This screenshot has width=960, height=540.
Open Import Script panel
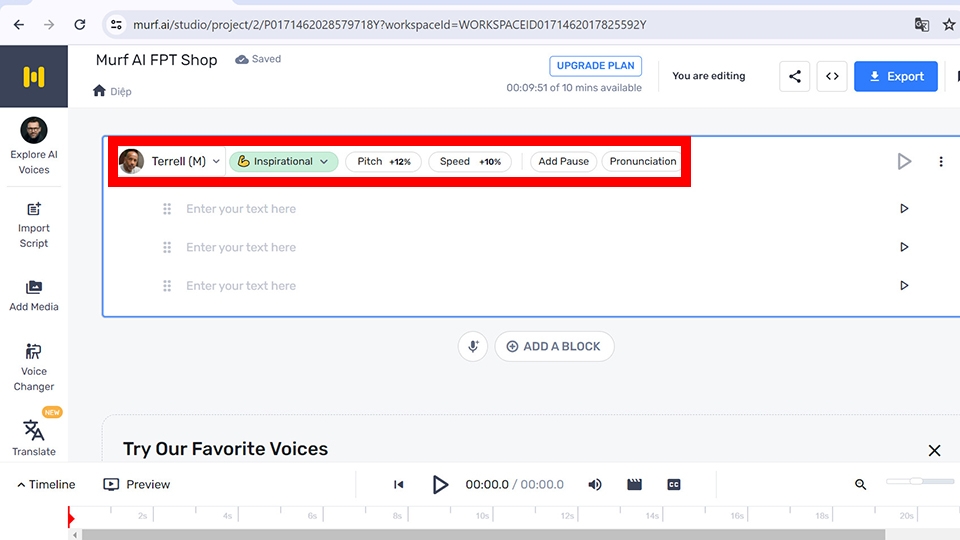34,225
